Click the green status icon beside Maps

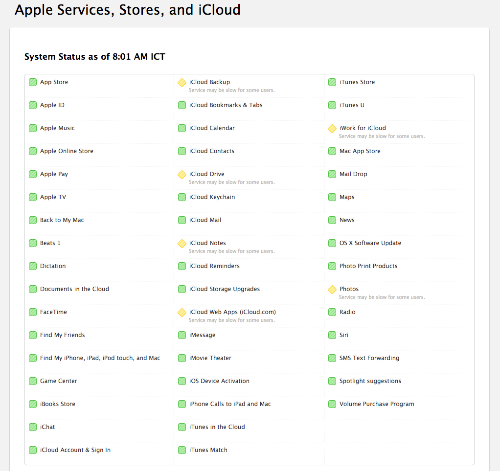tap(332, 197)
